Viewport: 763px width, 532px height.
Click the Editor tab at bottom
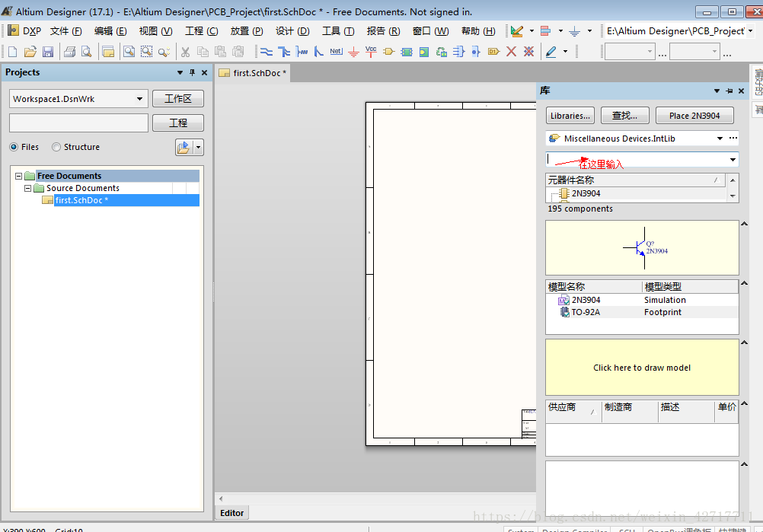[231, 513]
